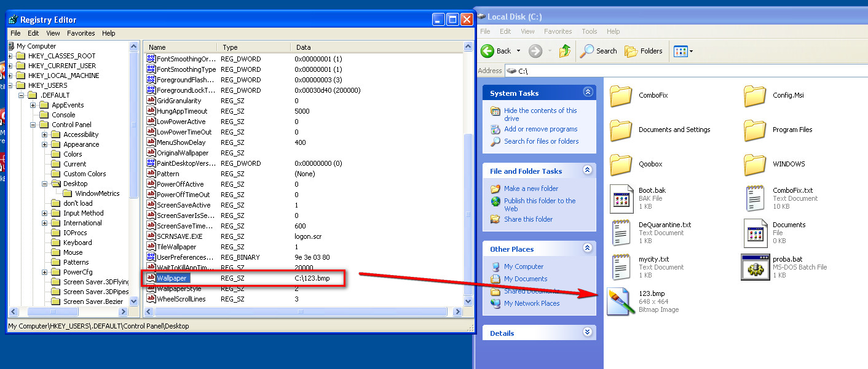Click the Search toolbar button

click(599, 51)
